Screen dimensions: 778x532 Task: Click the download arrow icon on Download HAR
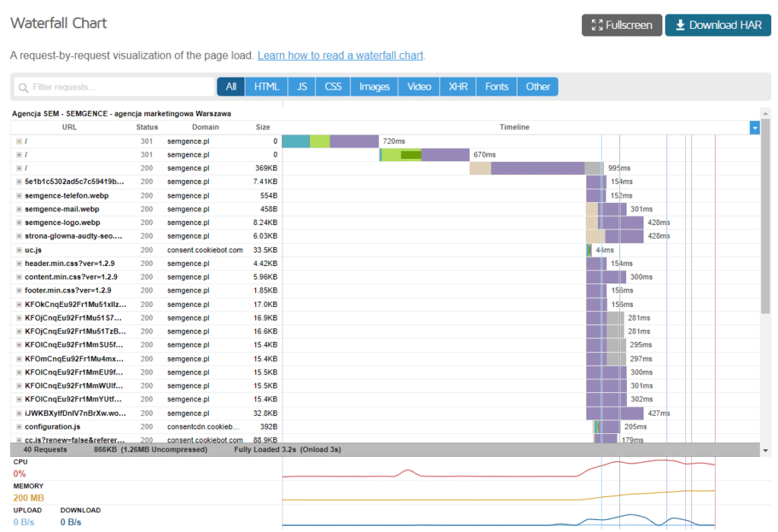click(x=678, y=25)
